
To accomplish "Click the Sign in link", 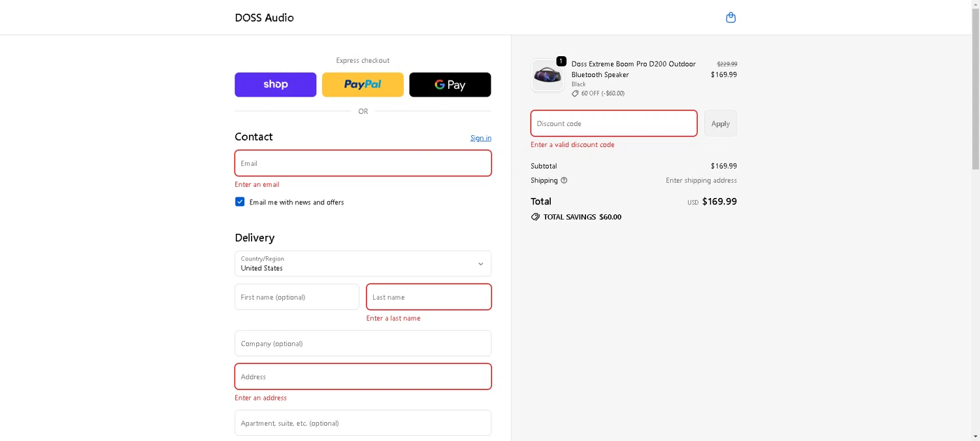I will coord(480,138).
